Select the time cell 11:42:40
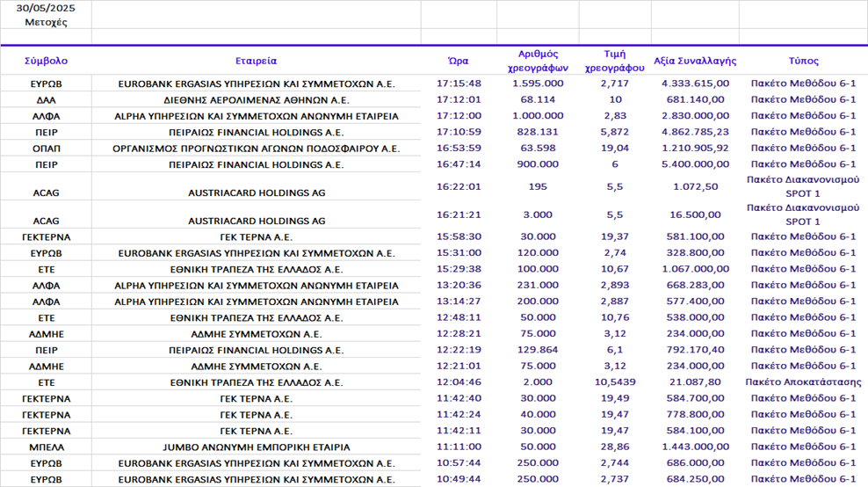The image size is (868, 487). (459, 398)
